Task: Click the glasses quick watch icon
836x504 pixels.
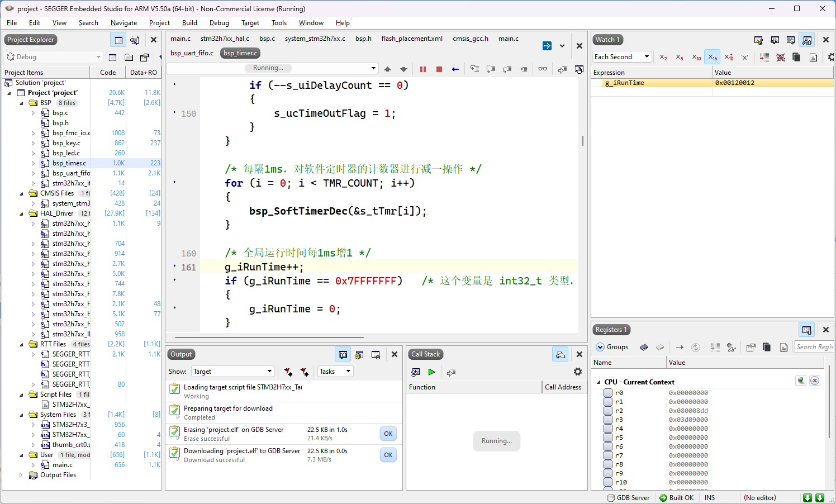Action: click(543, 69)
